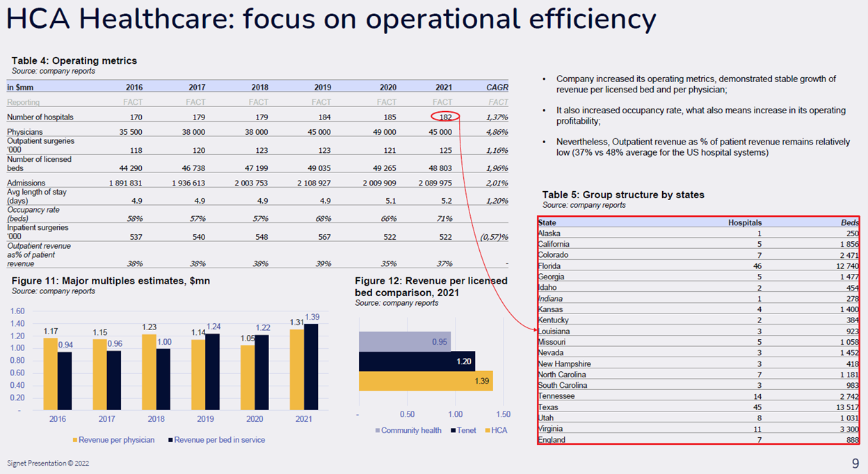Click the navy Revenue per bed legend swatch
Screen dimensions: 868x474
point(170,440)
